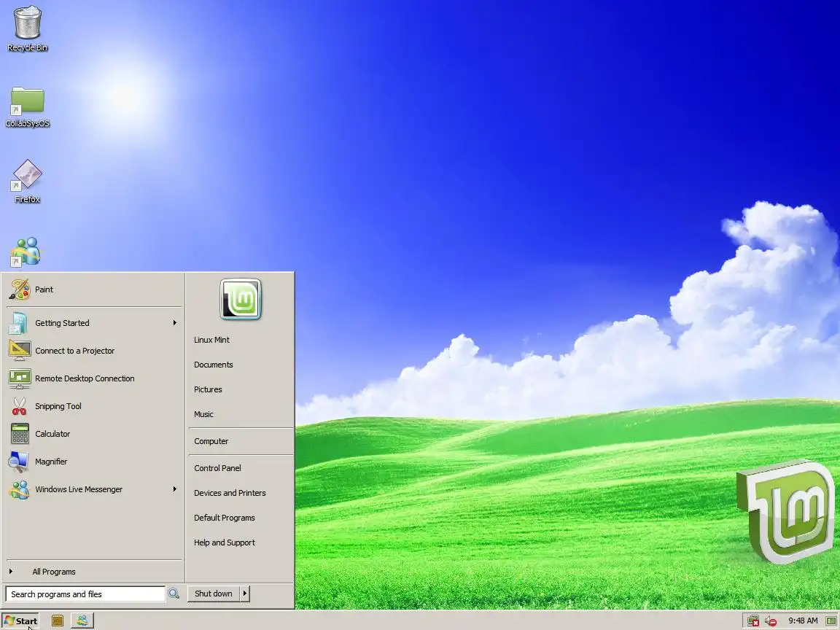Click the Messenger taskbar icon
The width and height of the screenshot is (840, 630).
tap(82, 621)
